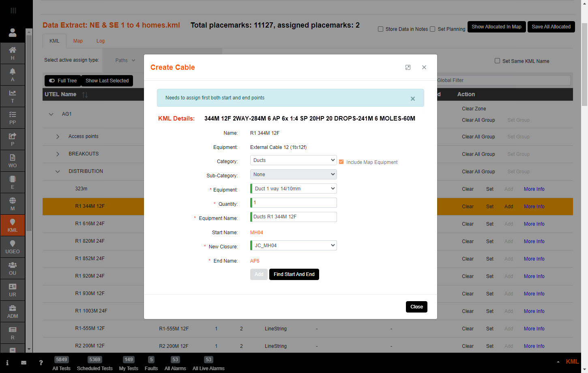The image size is (588, 373).
Task: Dismiss the assign start/end points alert
Action: (412, 99)
